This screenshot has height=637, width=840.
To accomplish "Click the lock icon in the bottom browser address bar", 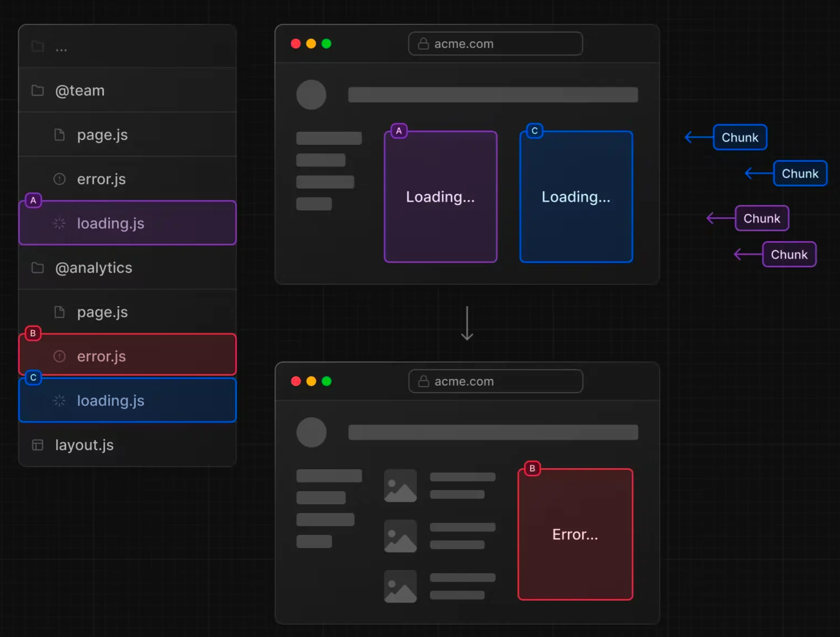I will pyautogui.click(x=423, y=381).
